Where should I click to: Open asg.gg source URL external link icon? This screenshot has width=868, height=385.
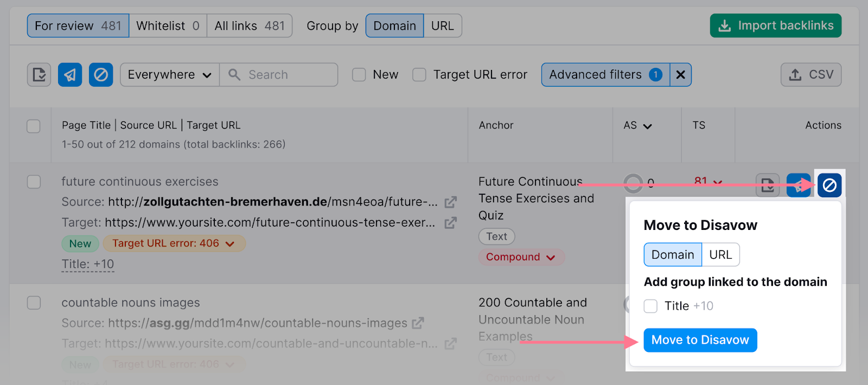[x=418, y=323]
